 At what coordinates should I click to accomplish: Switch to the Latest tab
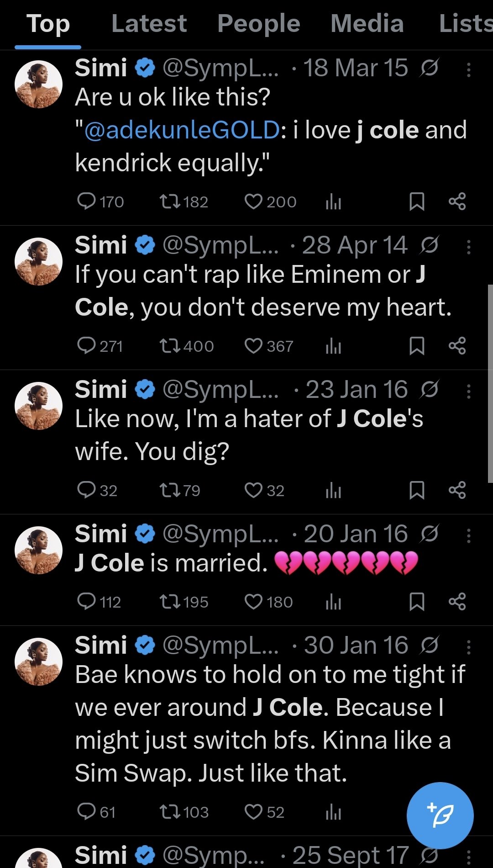[x=149, y=24]
